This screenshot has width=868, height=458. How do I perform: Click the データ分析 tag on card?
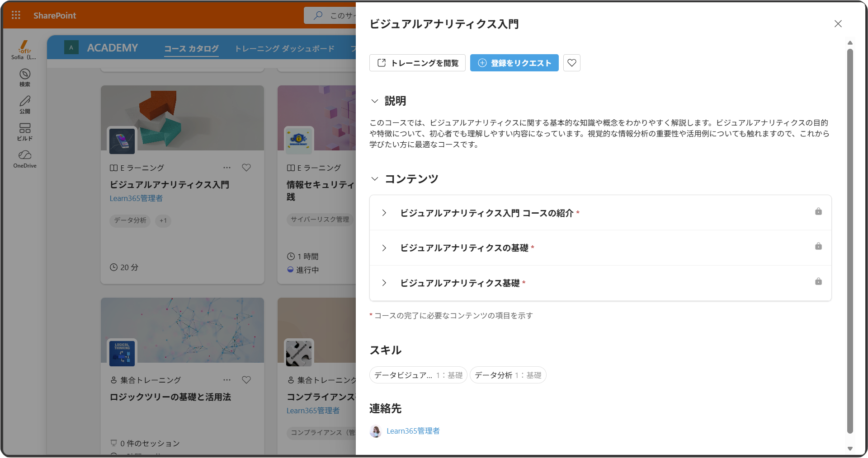click(x=130, y=220)
